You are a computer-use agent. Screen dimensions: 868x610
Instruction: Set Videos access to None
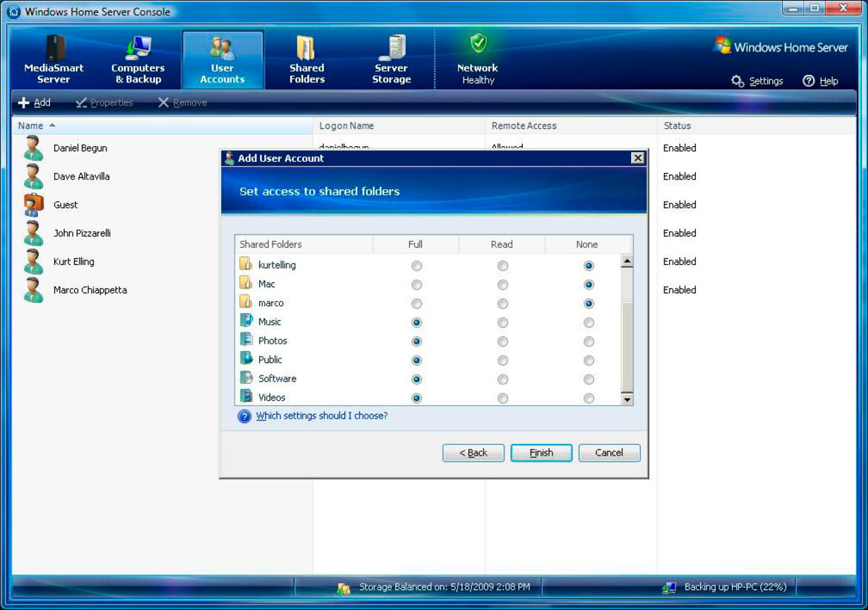(x=589, y=399)
